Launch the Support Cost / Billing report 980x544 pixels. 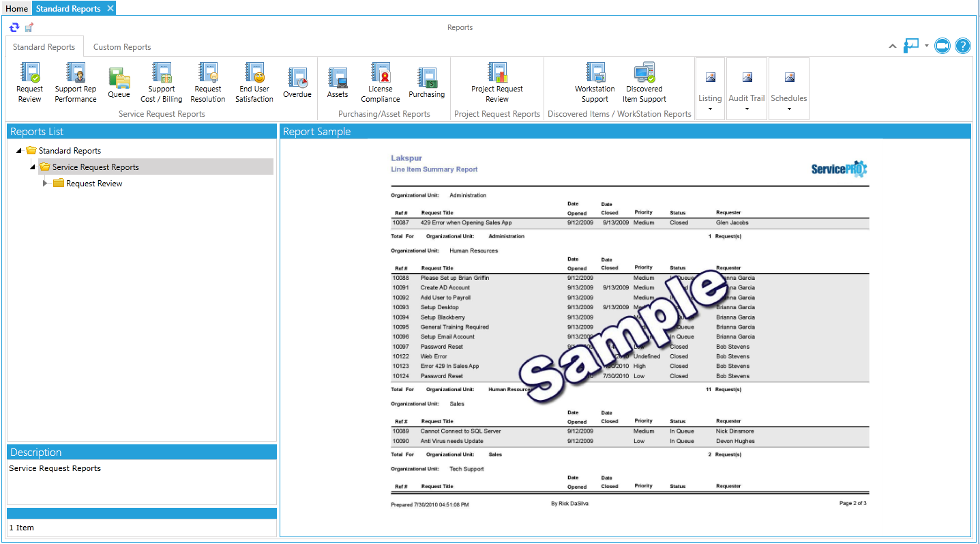162,83
